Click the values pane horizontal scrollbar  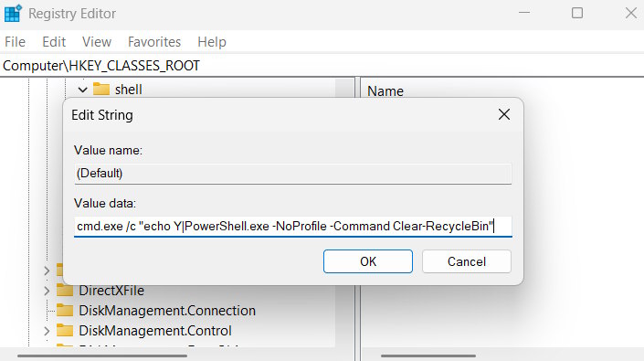(x=428, y=356)
